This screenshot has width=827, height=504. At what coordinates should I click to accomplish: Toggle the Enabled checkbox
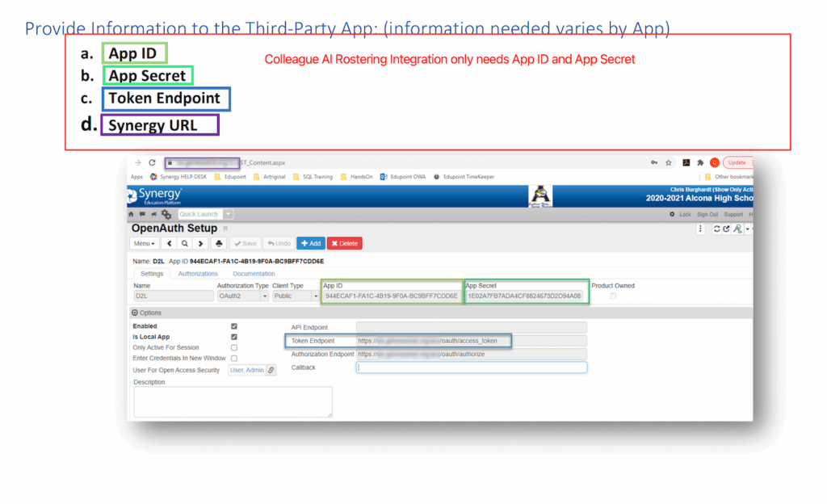tap(234, 326)
